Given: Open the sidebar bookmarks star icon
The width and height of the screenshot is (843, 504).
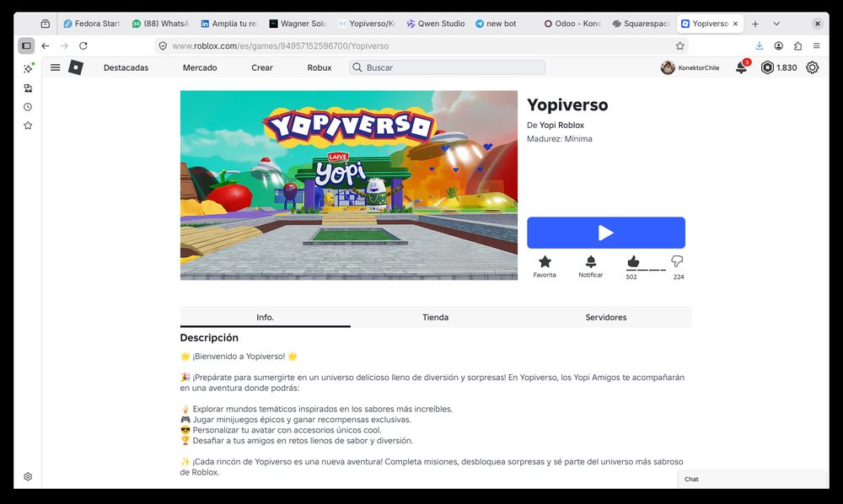Looking at the screenshot, I should [28, 126].
